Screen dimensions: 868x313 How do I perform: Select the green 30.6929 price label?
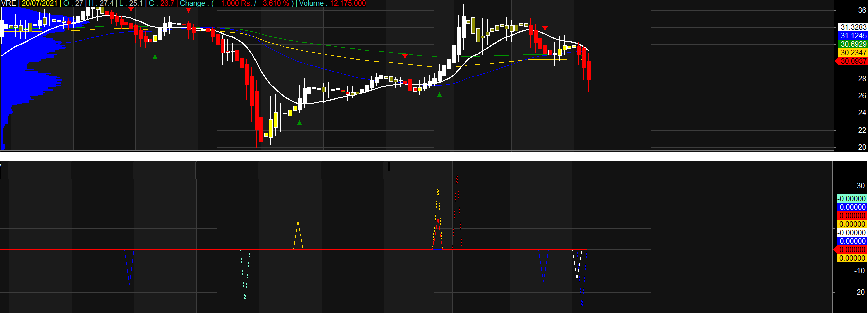pyautogui.click(x=853, y=44)
